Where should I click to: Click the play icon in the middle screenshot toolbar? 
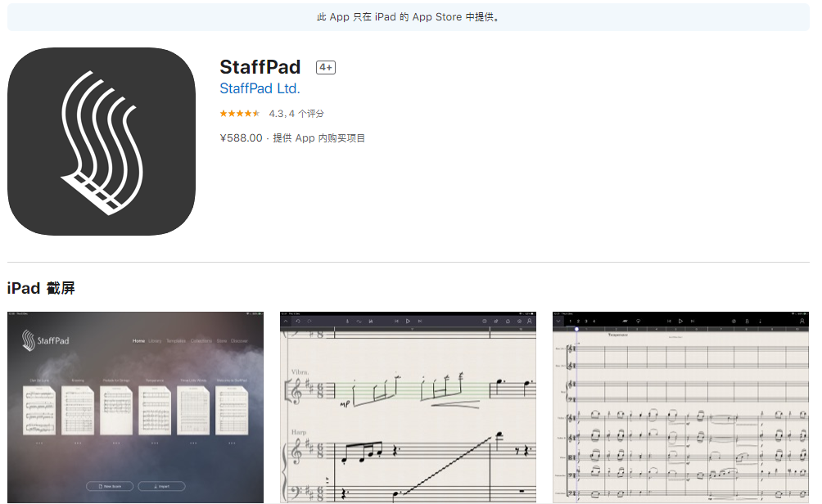pos(408,322)
